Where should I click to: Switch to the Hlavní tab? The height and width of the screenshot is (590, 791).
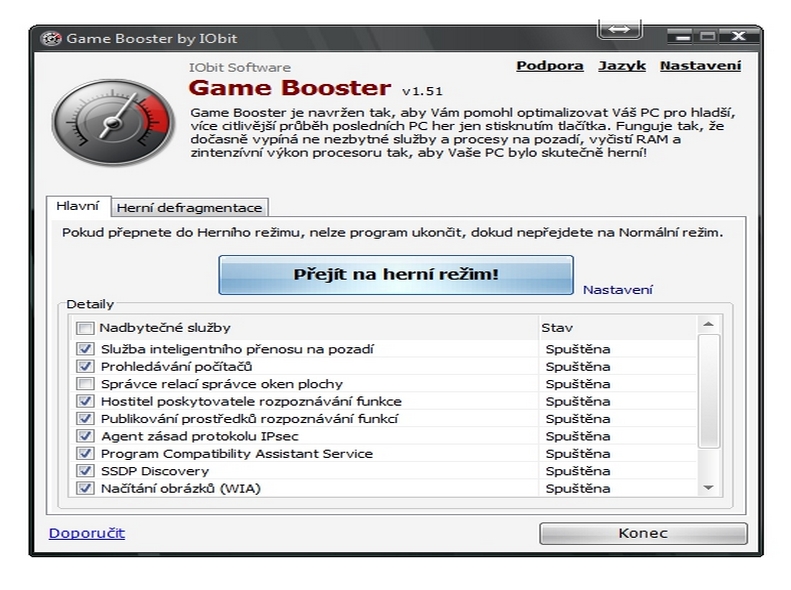[78, 206]
